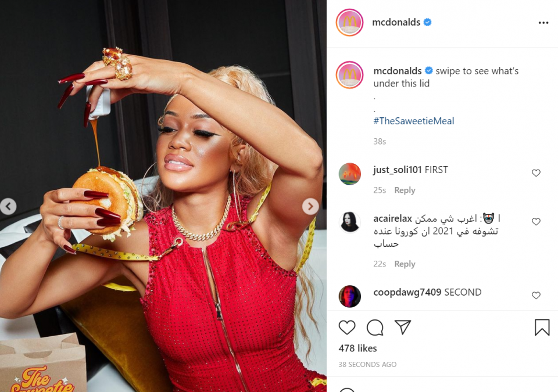Go back to the previous photo arrow
This screenshot has width=558, height=392.
point(8,206)
